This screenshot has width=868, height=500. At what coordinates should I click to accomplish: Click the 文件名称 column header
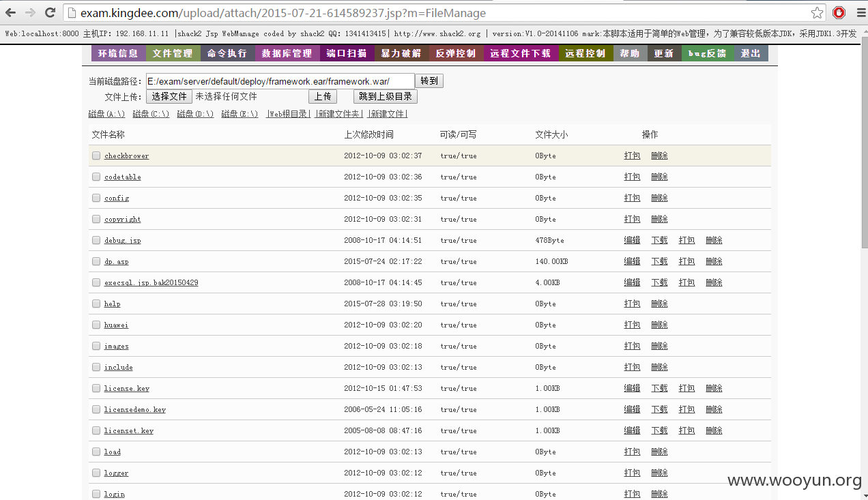[x=108, y=134]
